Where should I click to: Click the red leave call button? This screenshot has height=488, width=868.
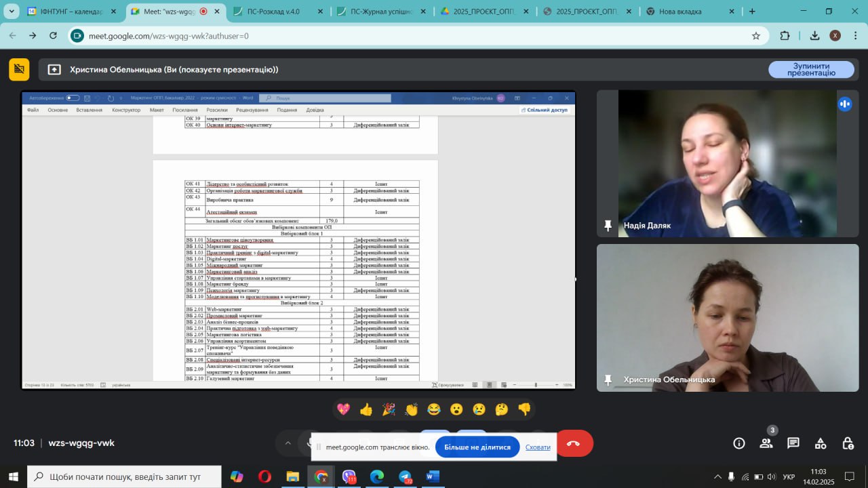(x=574, y=443)
